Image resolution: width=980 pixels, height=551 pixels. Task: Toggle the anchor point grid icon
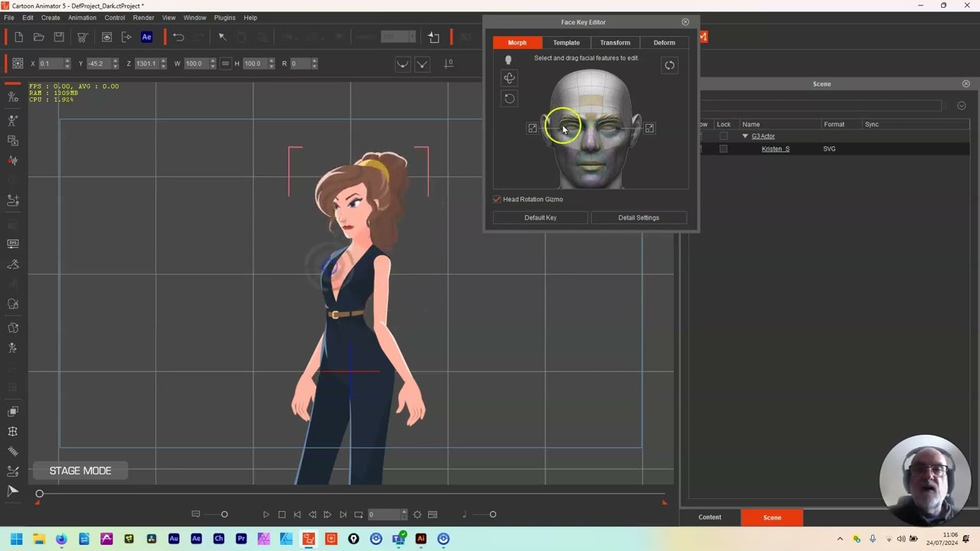[x=18, y=64]
